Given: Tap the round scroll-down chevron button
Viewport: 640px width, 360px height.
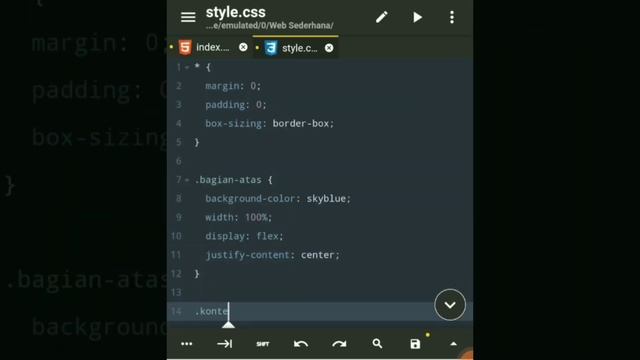Looking at the screenshot, I should click(x=450, y=305).
